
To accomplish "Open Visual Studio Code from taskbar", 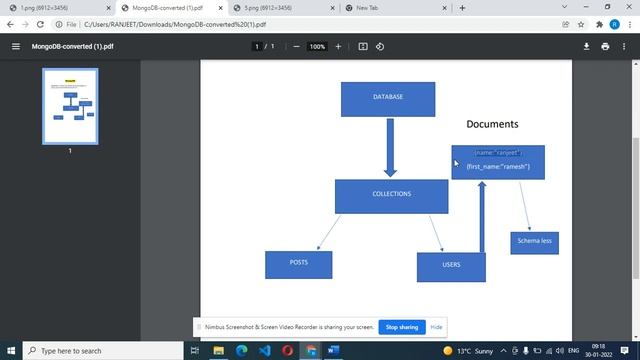I will click(264, 351).
